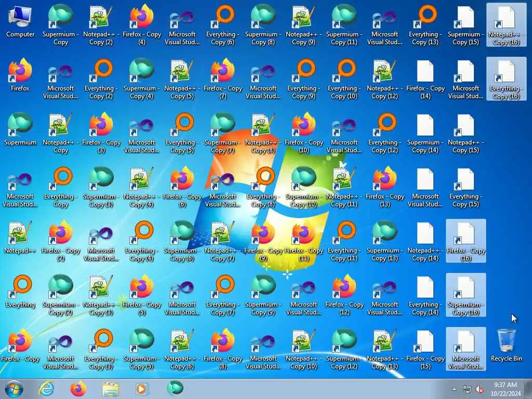
Task: Show hidden tray icons arrow
Action: point(454,389)
